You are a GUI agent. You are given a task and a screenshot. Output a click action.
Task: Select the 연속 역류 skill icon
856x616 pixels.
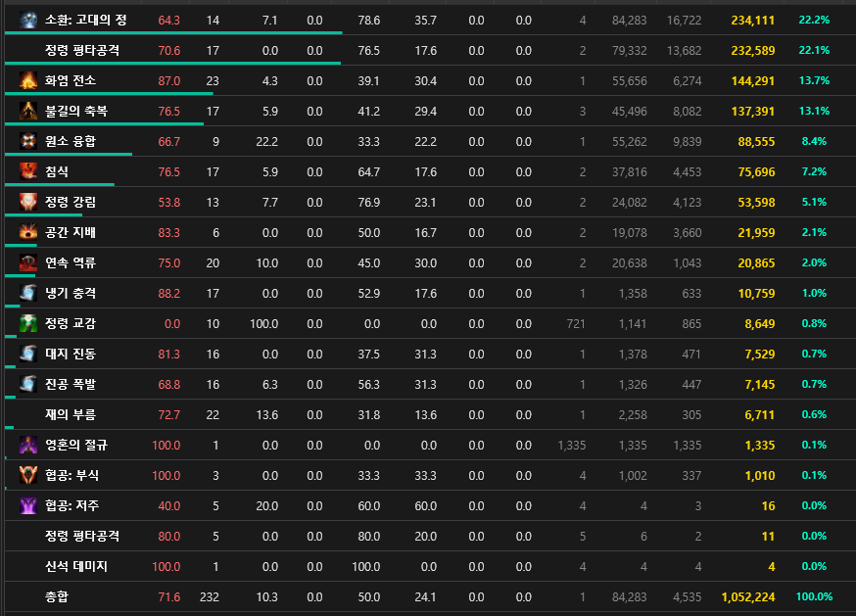point(28,262)
